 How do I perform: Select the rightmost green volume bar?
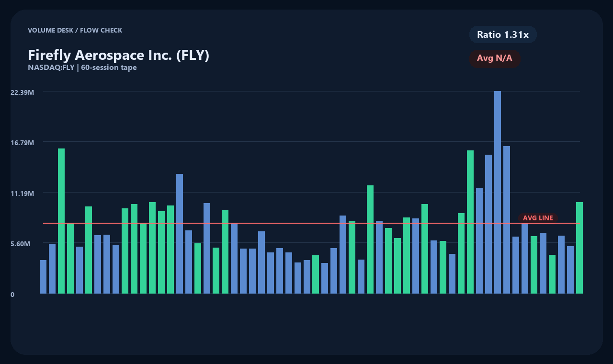click(579, 248)
